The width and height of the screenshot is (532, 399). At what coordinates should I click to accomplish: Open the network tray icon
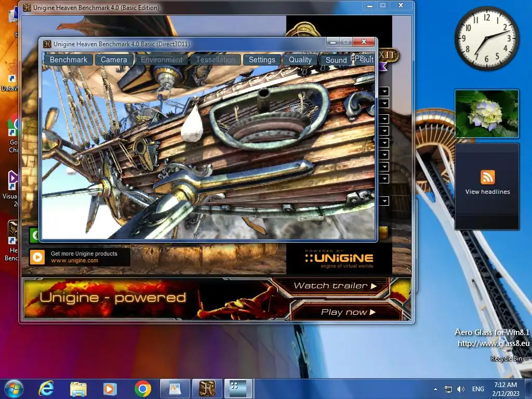click(x=448, y=389)
